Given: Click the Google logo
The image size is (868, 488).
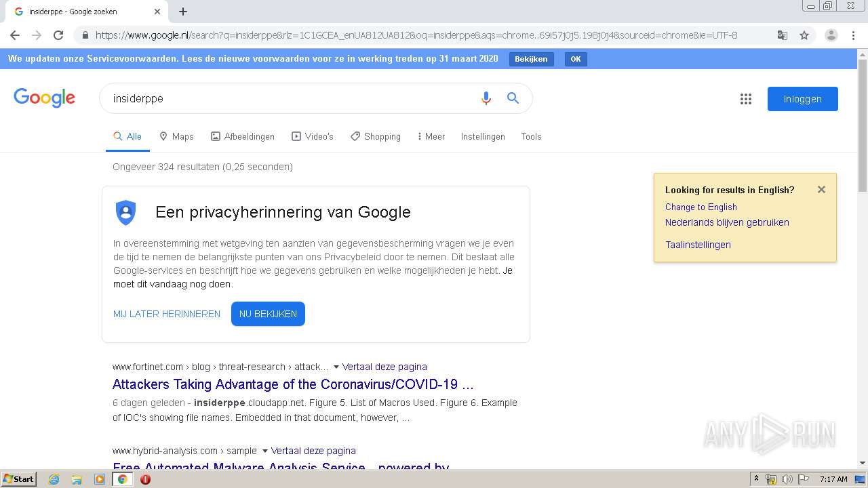Looking at the screenshot, I should [45, 98].
